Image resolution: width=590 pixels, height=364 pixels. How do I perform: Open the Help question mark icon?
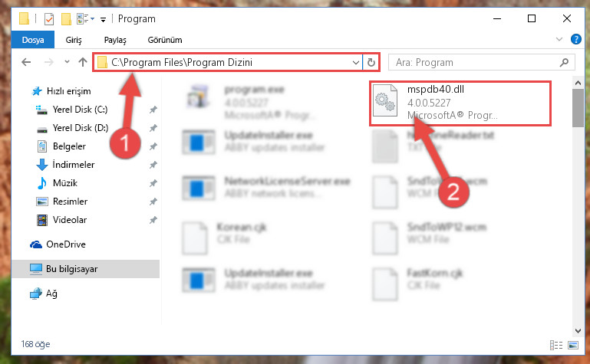point(575,39)
